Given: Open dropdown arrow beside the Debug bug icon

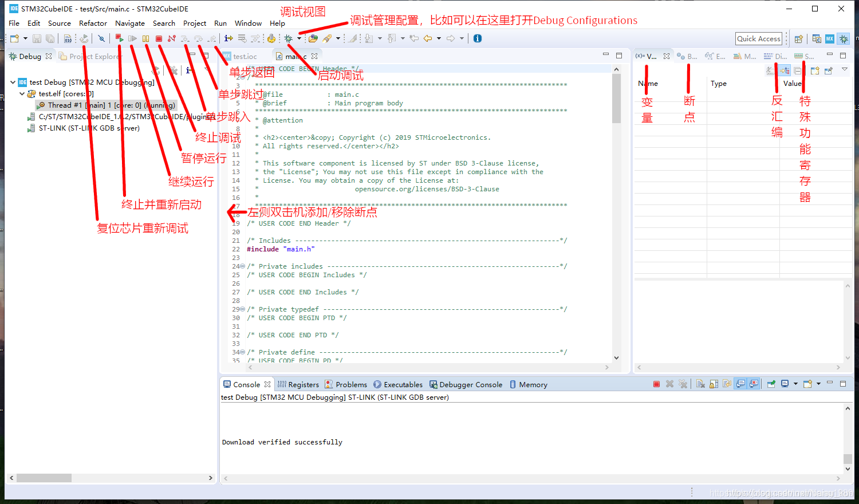Looking at the screenshot, I should [299, 38].
